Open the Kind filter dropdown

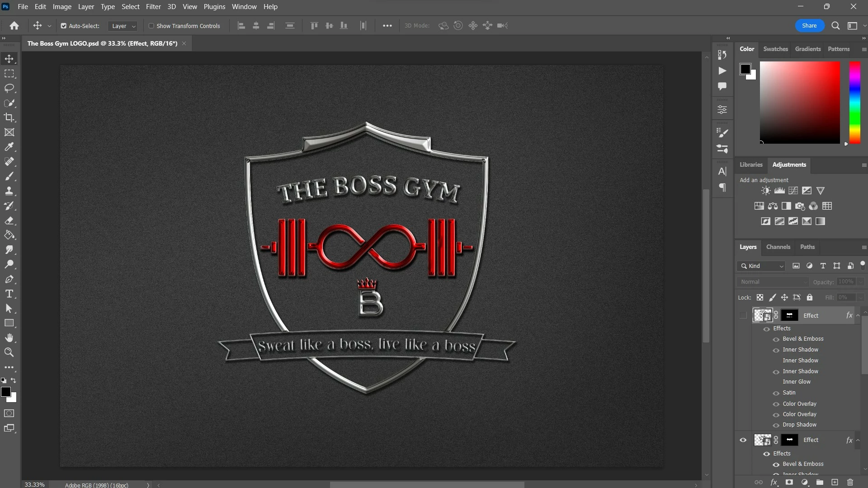pyautogui.click(x=761, y=266)
